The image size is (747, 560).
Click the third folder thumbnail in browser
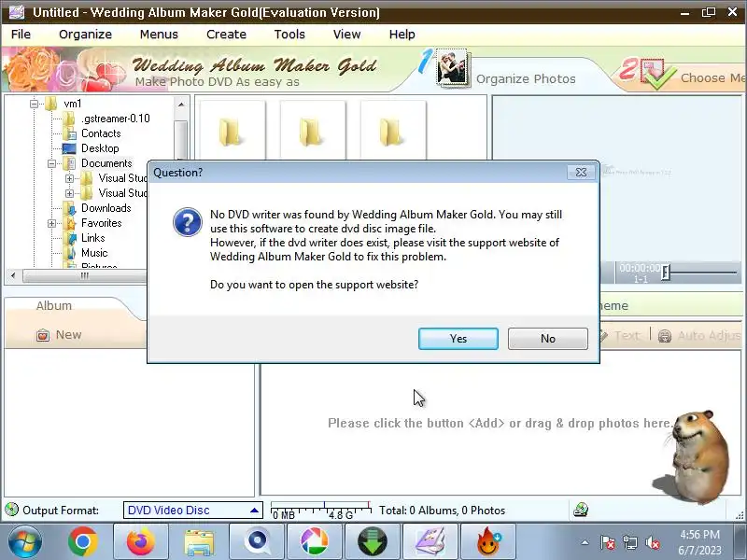tap(392, 131)
